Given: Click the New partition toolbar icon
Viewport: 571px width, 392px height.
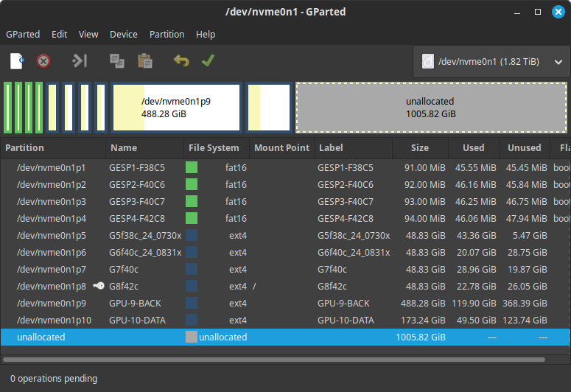Looking at the screenshot, I should 17,61.
